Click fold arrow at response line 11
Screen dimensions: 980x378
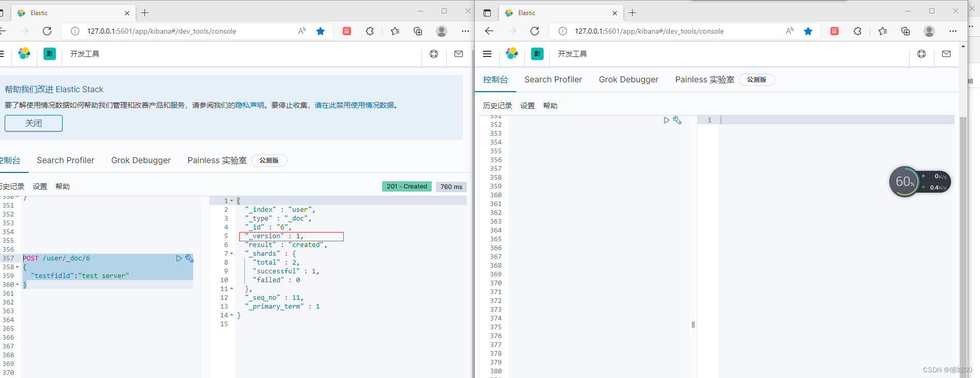point(232,289)
